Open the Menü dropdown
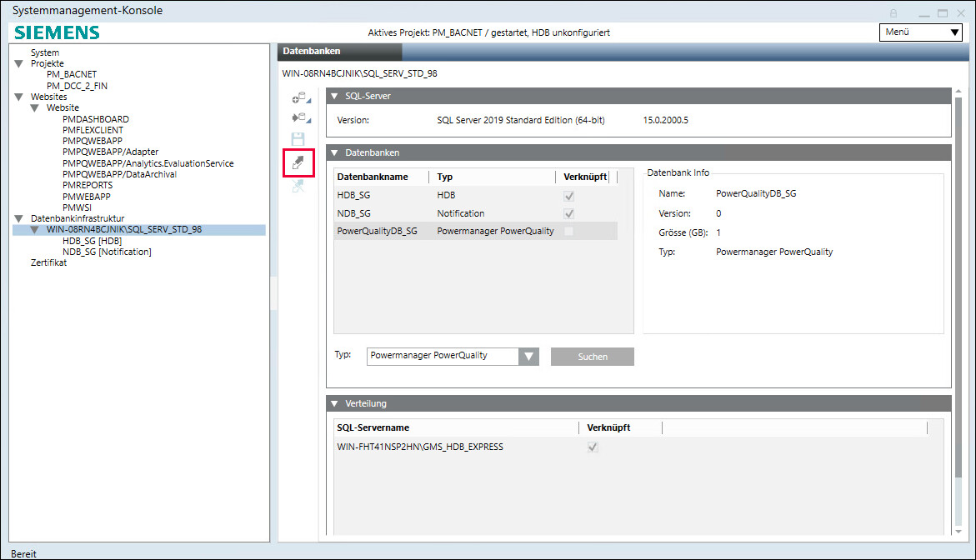The image size is (976, 560). click(920, 32)
